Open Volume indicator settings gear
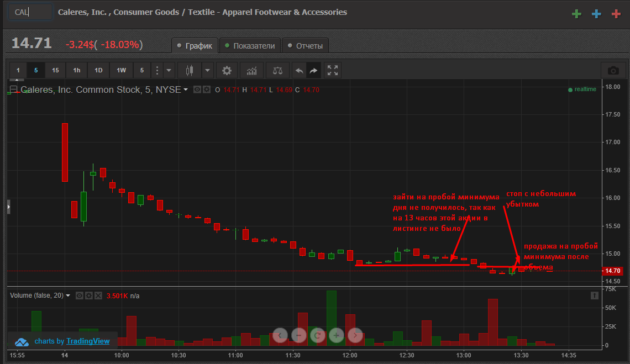The image size is (630, 364). (89, 296)
